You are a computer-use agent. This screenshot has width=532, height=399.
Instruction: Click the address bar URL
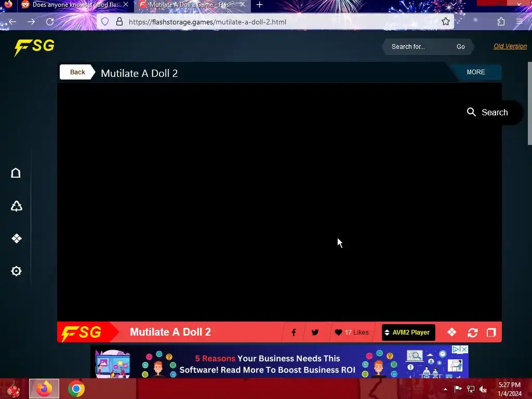click(x=207, y=22)
